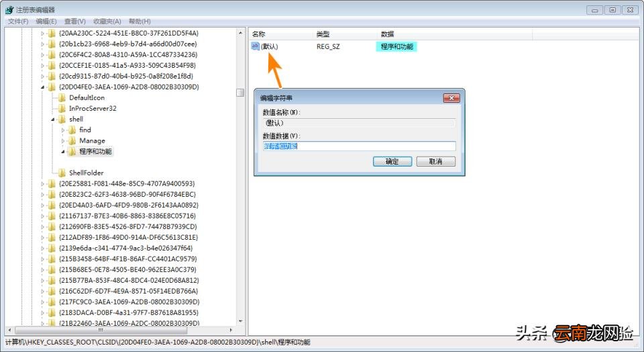Click the 数值数据 input field
644x352 pixels.
tap(360, 146)
